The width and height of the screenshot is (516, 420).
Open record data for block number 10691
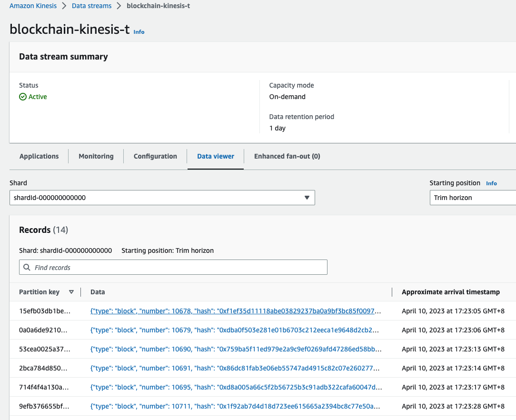[x=235, y=368]
